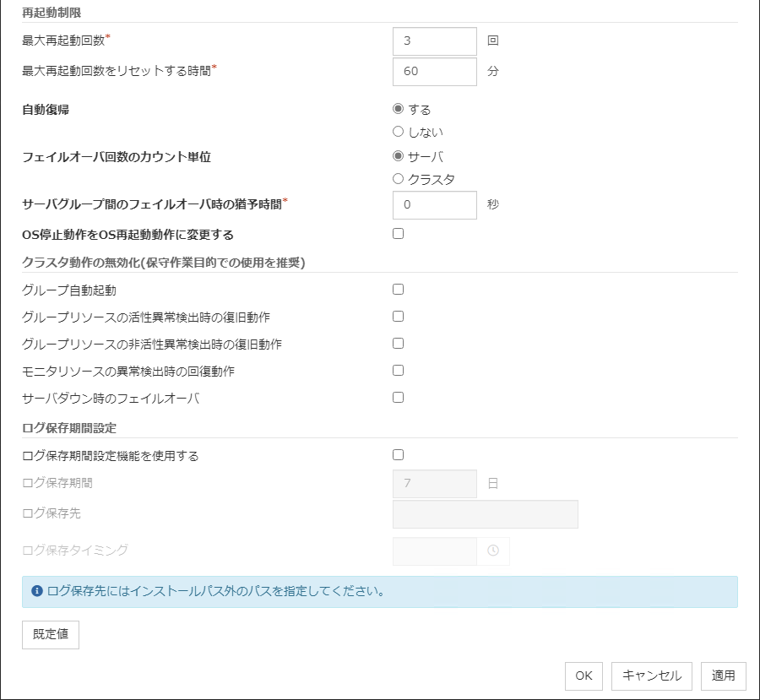Enable OS停止動作をOS再起動動作に変更する checkbox
The height and width of the screenshot is (700, 760).
click(399, 234)
